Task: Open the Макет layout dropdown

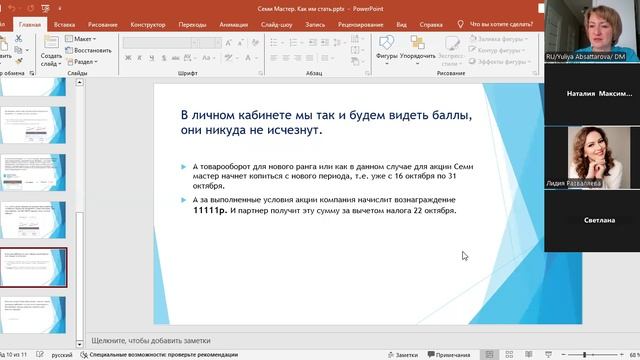Action: [x=81, y=39]
